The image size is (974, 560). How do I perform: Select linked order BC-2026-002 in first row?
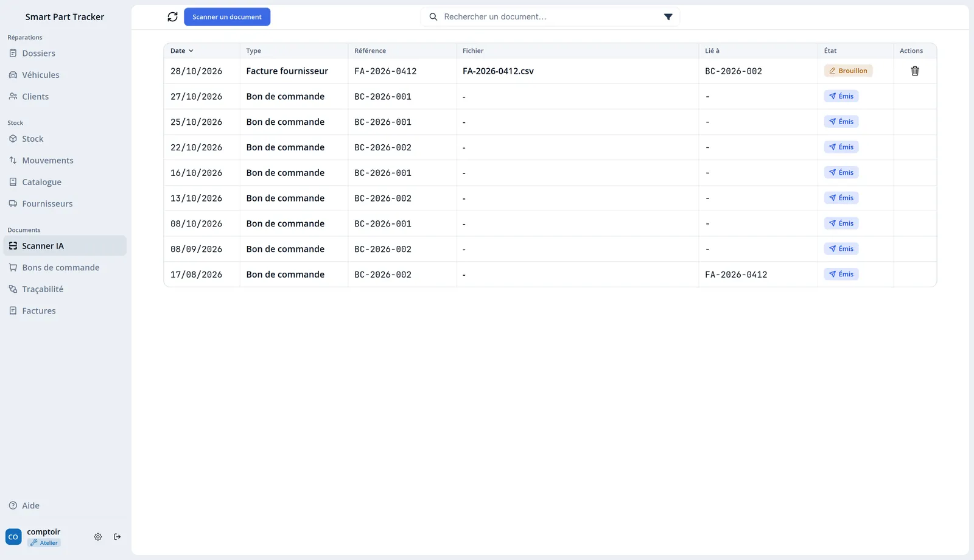734,71
